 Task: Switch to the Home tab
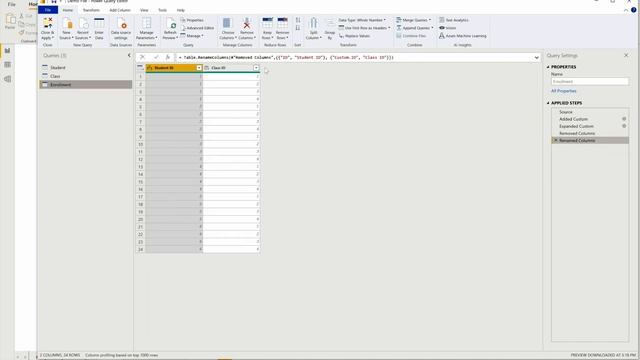pyautogui.click(x=68, y=10)
